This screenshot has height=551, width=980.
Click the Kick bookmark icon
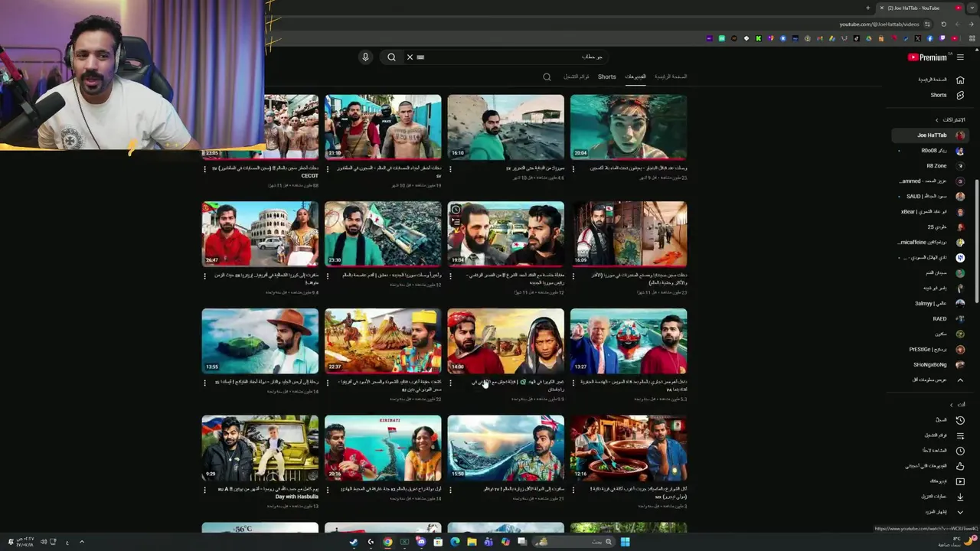758,38
